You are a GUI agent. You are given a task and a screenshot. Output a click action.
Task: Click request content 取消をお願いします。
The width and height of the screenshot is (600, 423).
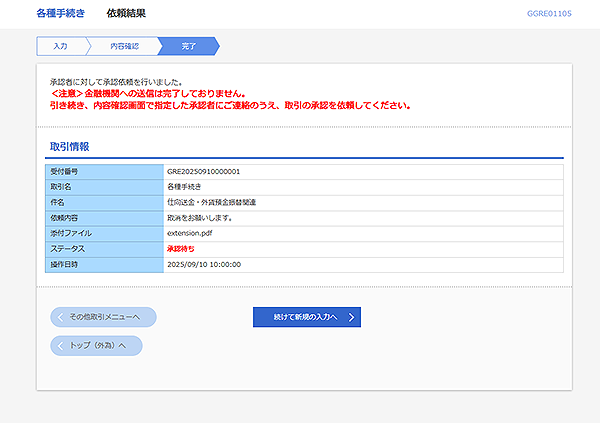coord(199,218)
